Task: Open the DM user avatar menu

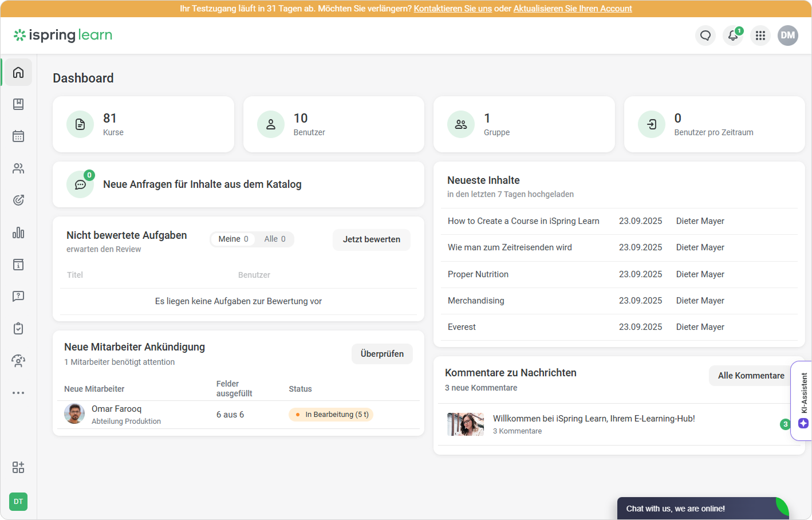Action: coord(787,36)
